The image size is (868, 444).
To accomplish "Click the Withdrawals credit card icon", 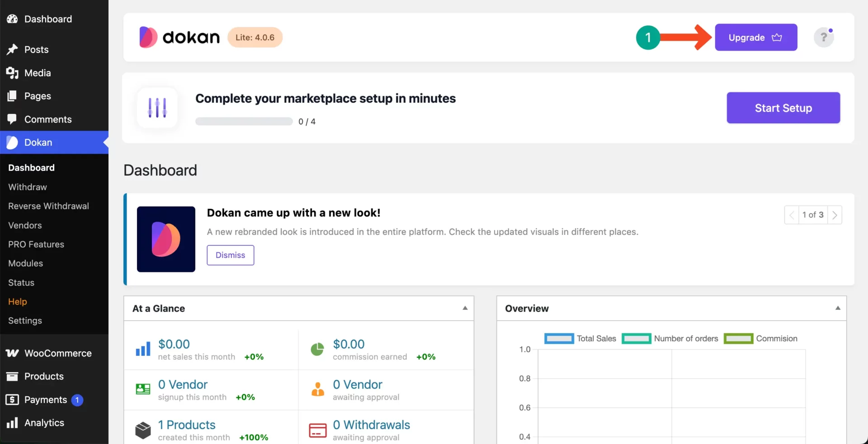I will (x=318, y=430).
